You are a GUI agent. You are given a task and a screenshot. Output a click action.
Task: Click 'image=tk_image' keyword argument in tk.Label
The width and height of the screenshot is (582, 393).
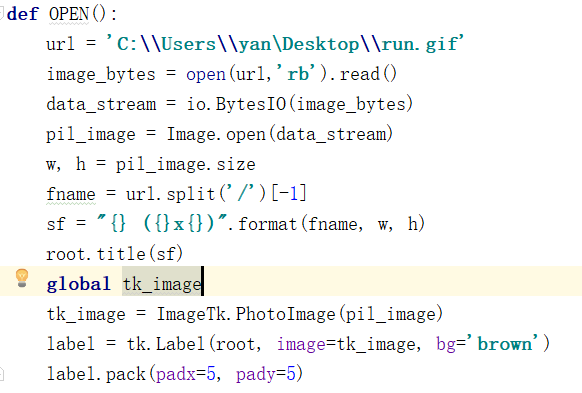coord(347,344)
